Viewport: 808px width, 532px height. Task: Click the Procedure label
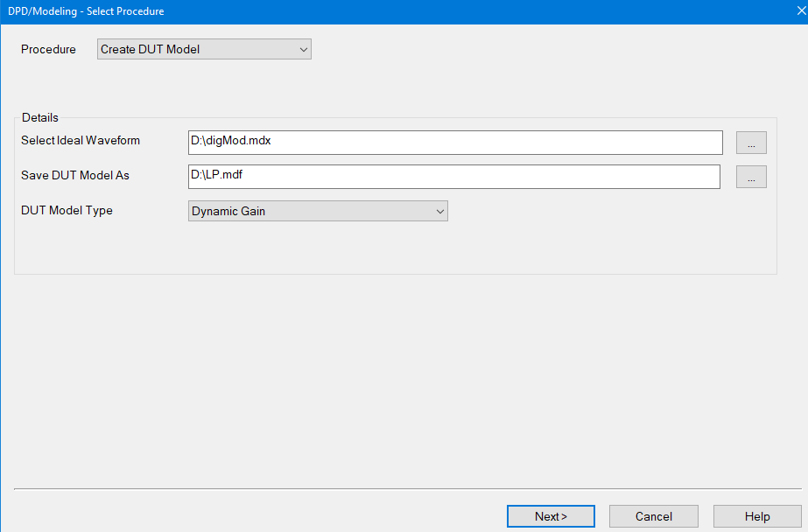48,50
